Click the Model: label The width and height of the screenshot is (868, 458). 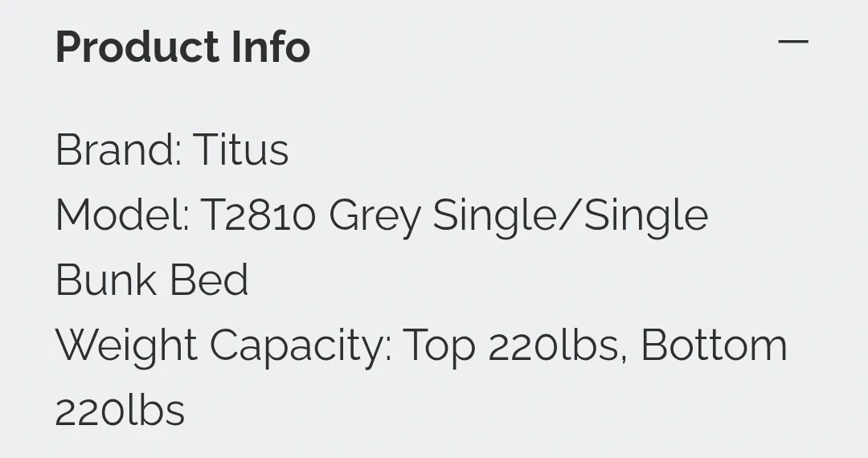[122, 215]
